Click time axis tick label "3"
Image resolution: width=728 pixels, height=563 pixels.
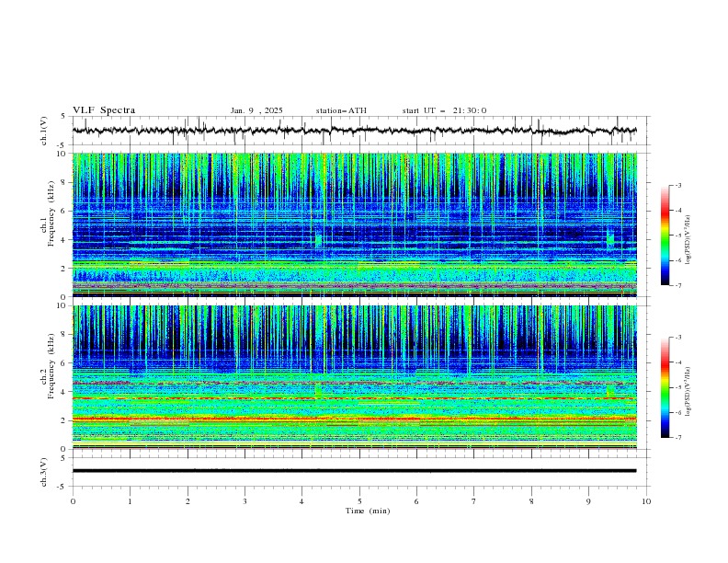click(245, 501)
